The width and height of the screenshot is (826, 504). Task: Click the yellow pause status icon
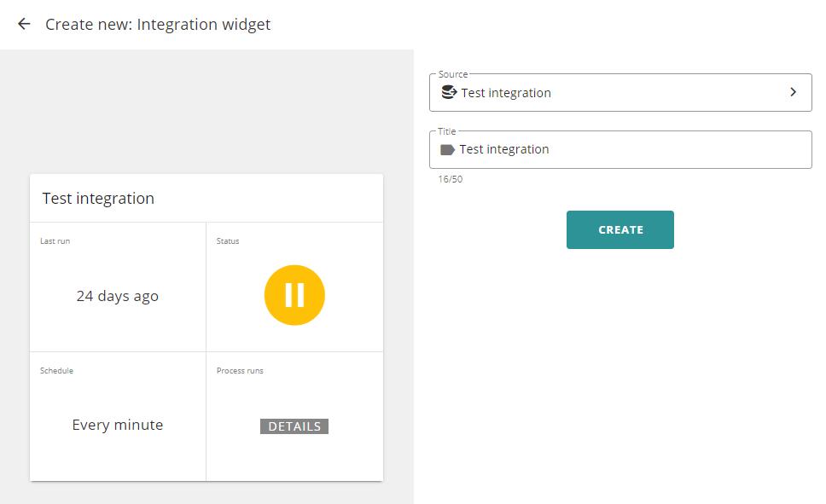(x=294, y=295)
